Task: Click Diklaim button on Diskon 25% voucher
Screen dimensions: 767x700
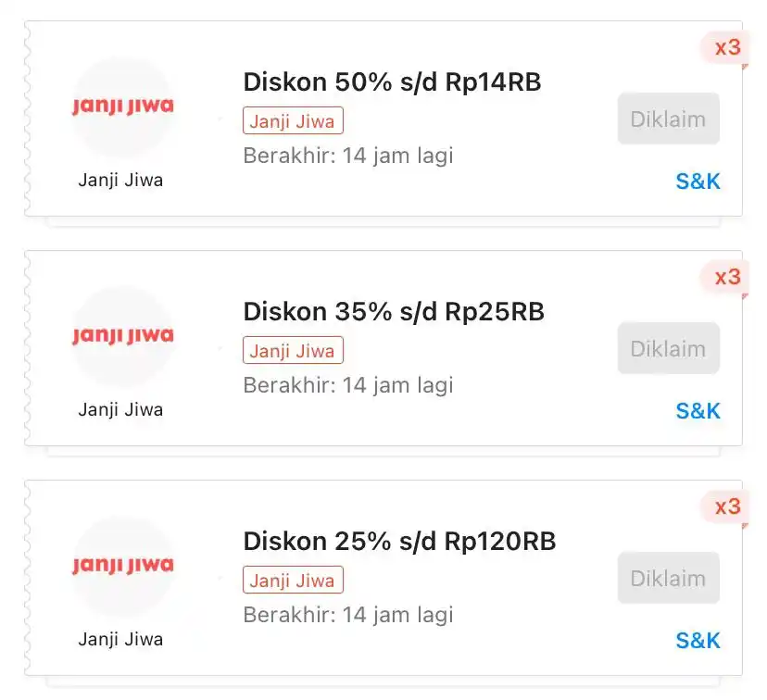Action: 668,579
